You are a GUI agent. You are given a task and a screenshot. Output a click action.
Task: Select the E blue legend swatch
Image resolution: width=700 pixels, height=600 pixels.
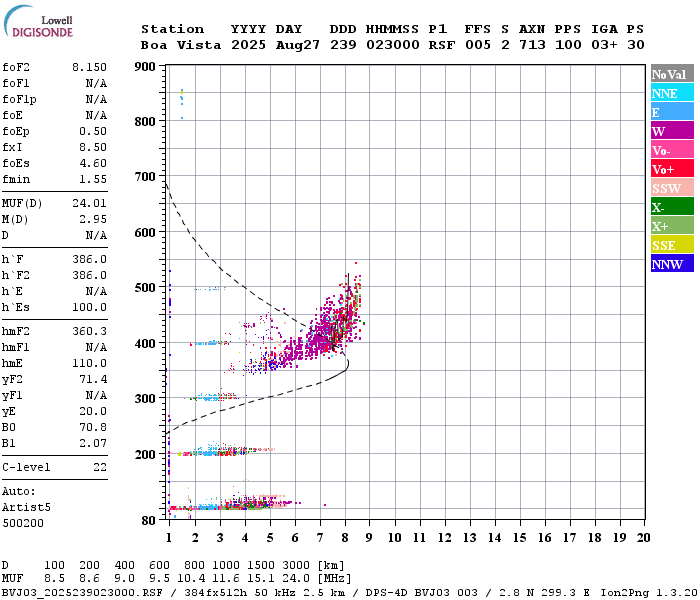tap(672, 112)
